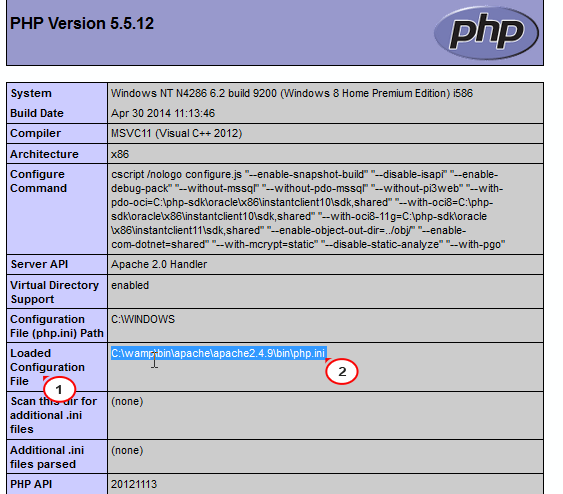The height and width of the screenshot is (494, 563).
Task: Click the C:\WINDOWS configuration path value
Action: pos(143,319)
